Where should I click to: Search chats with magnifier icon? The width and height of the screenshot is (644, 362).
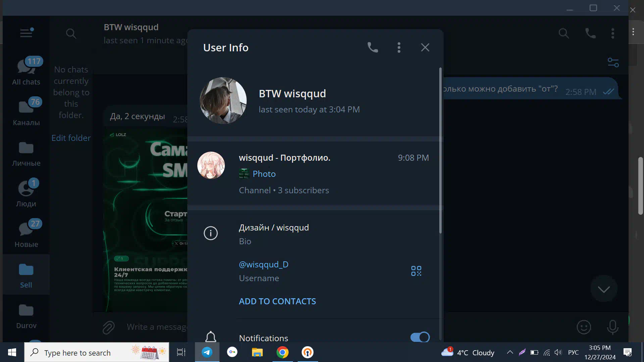pos(71,33)
